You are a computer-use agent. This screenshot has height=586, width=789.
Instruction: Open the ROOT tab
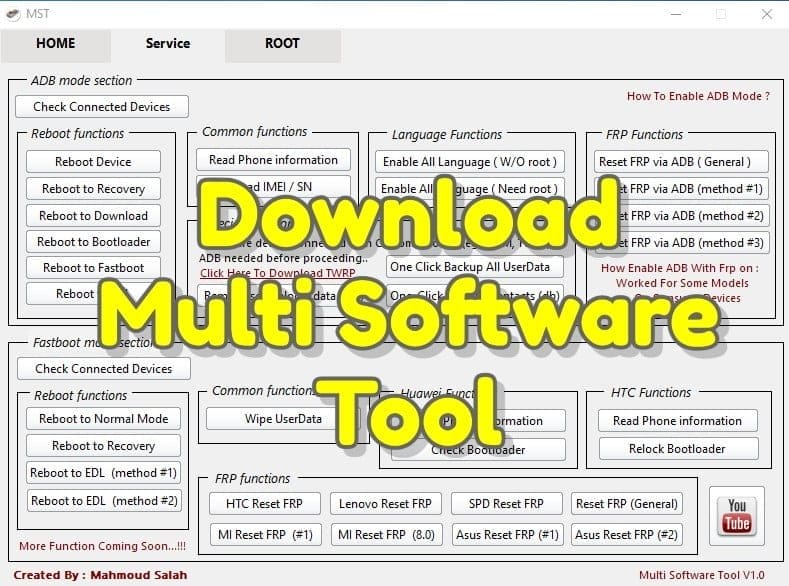coord(282,44)
